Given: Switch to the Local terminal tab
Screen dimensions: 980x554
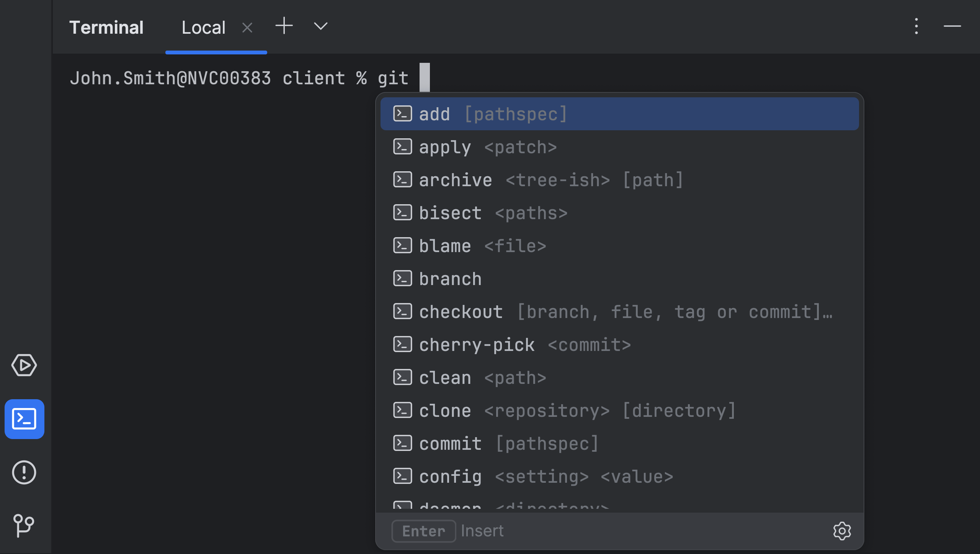Looking at the screenshot, I should point(203,27).
